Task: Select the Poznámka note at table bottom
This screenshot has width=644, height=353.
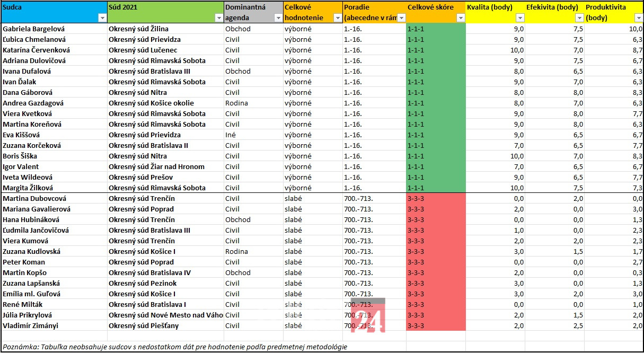Action: [x=175, y=347]
